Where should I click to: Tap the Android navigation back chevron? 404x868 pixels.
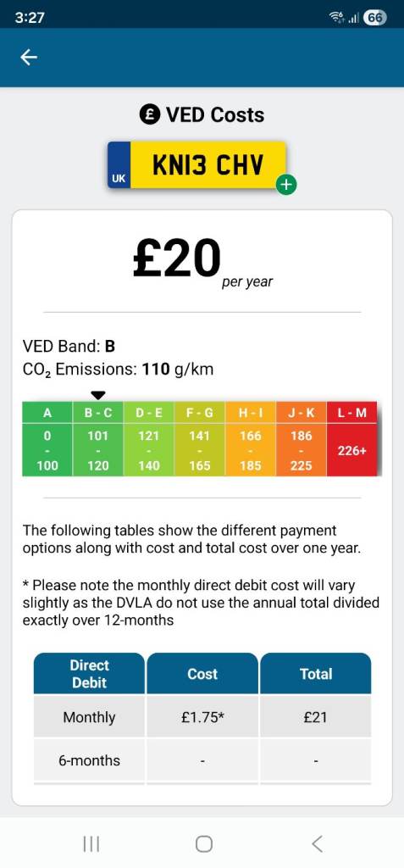[x=317, y=843]
